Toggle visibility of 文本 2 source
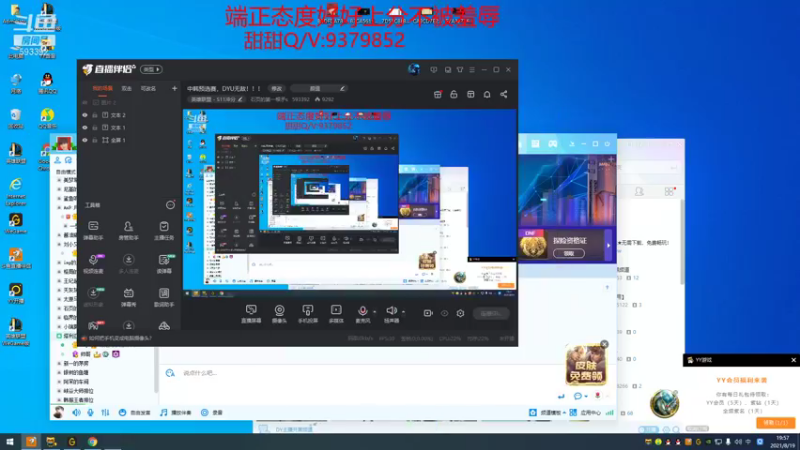 [x=85, y=115]
